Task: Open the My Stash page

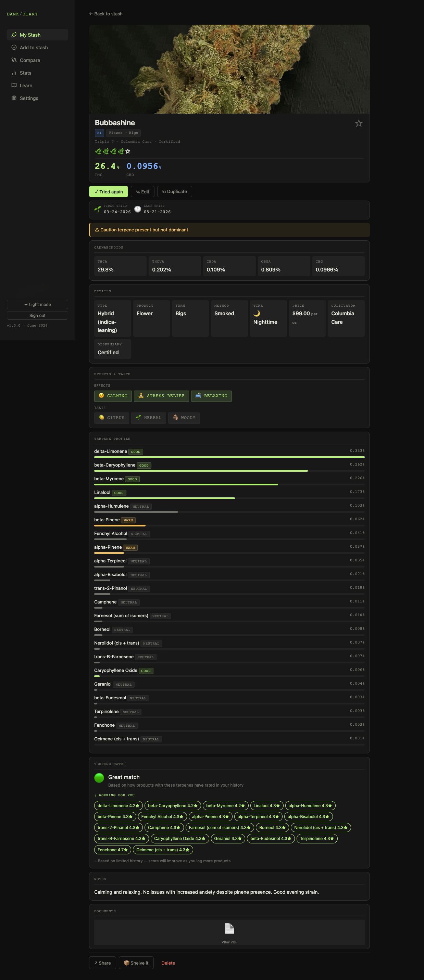Action: [x=37, y=35]
